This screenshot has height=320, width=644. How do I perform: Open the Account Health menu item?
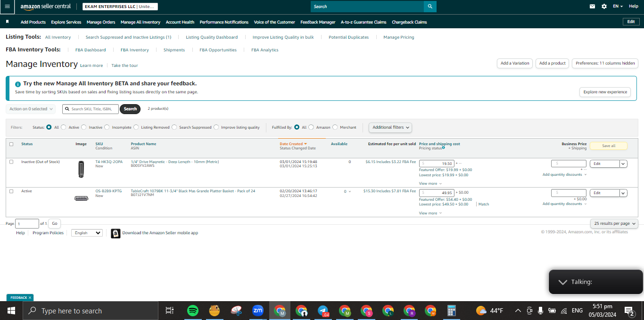(x=180, y=22)
